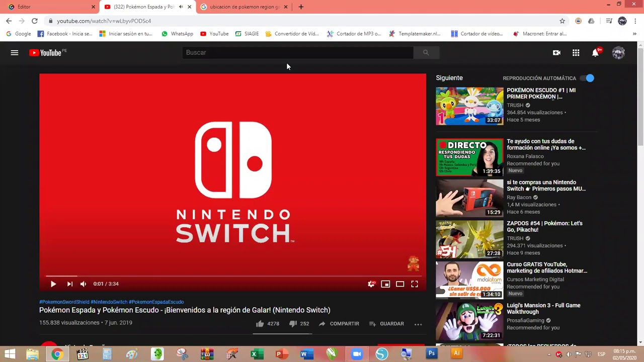644x362 pixels.
Task: Click the address bar URL
Action: [x=104, y=21]
